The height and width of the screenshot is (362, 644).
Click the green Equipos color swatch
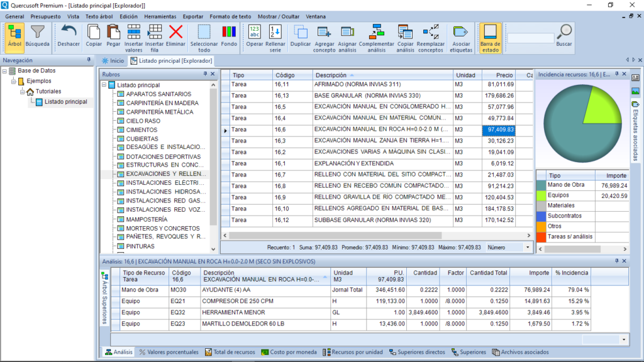[x=541, y=196]
